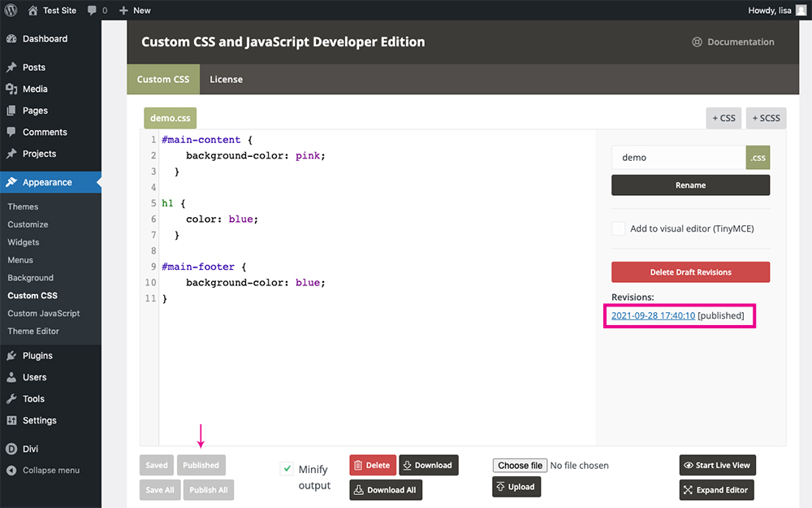This screenshot has height=508, width=812.
Task: Open Customize in Appearance submenu
Action: [28, 224]
